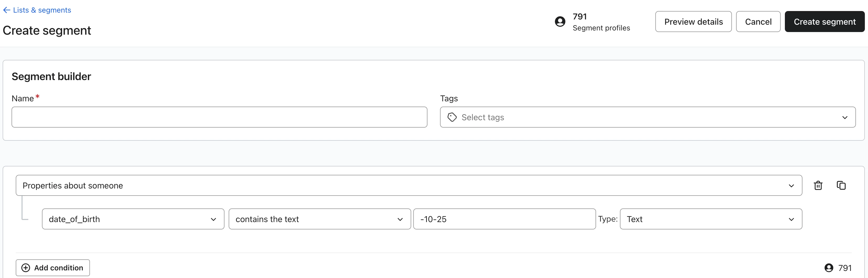Screen dimensions: 868x278
Task: Focus the segment Name input field
Action: [219, 117]
